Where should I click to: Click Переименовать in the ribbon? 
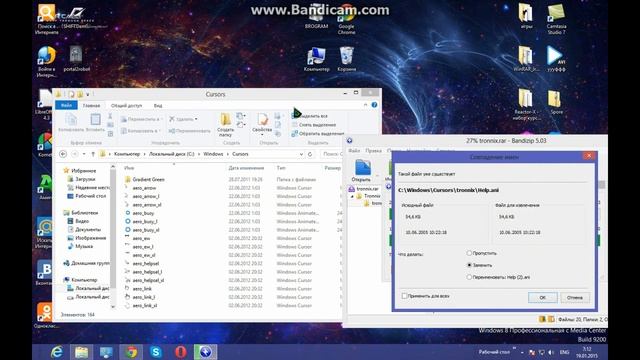[x=190, y=131]
